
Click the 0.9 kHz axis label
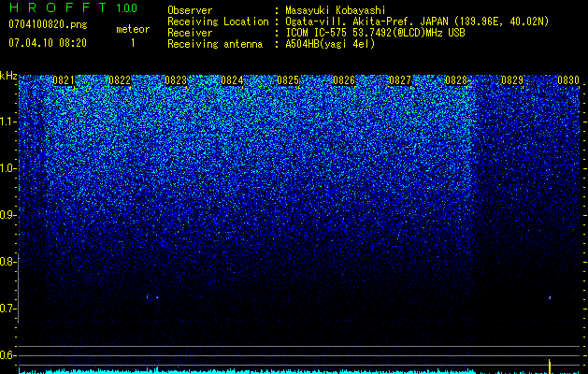pyautogui.click(x=7, y=215)
